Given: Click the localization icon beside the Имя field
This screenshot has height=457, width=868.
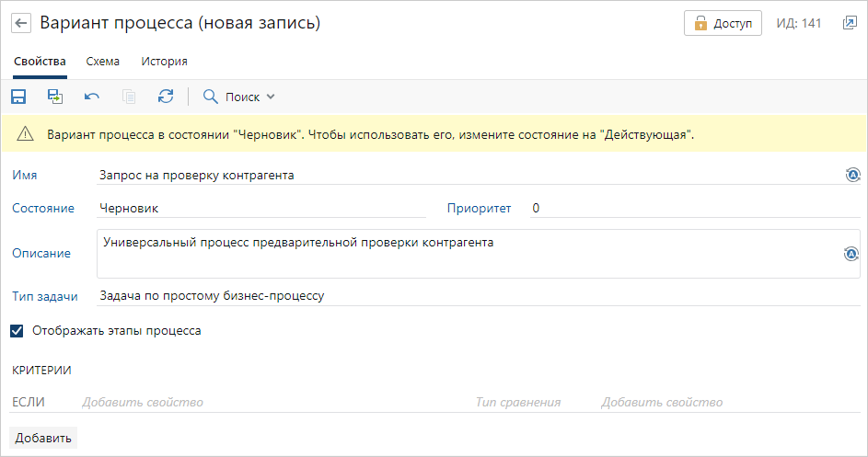Looking at the screenshot, I should 852,175.
